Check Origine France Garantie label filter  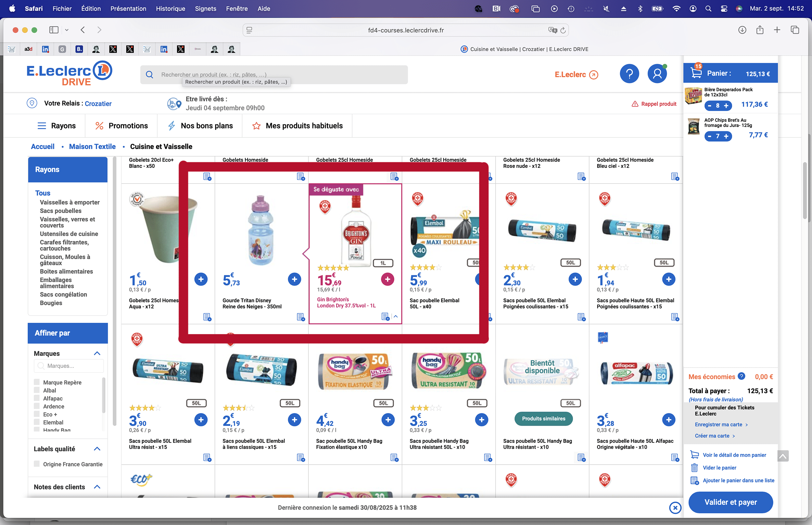point(37,464)
